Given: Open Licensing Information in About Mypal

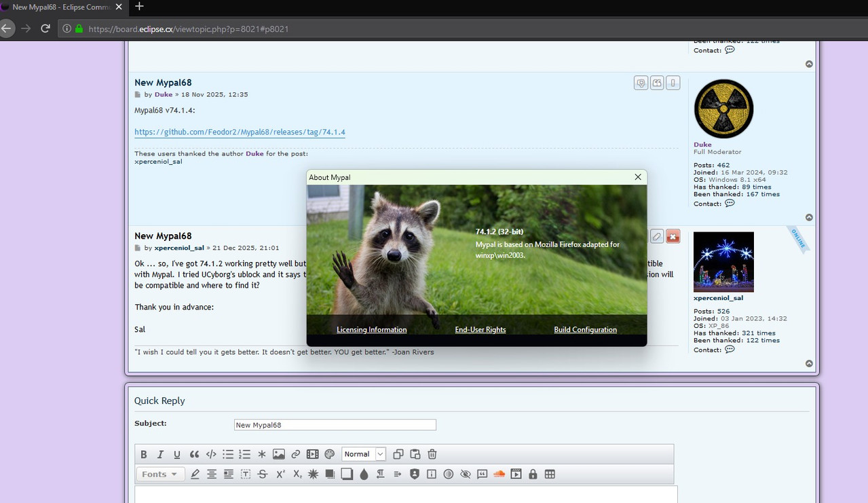Looking at the screenshot, I should point(372,329).
